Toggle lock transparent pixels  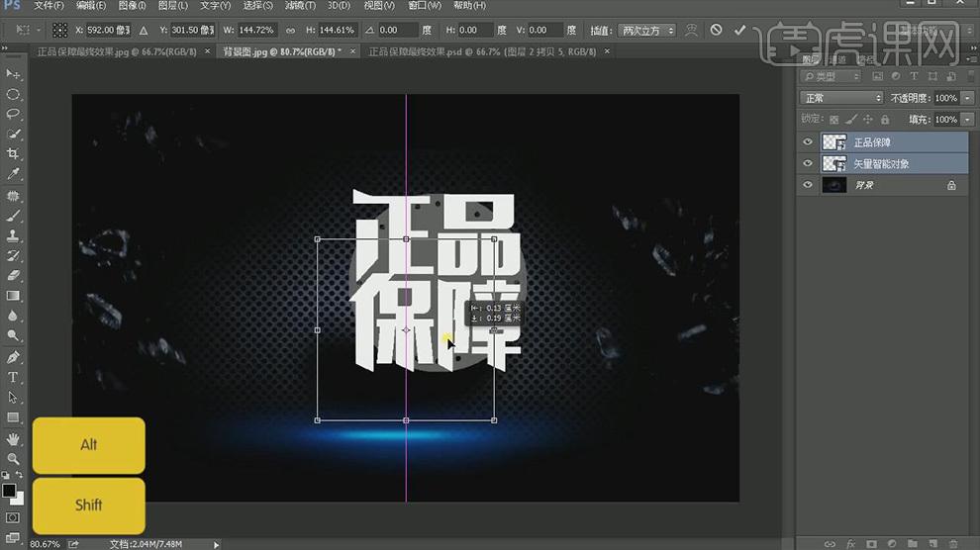point(833,120)
